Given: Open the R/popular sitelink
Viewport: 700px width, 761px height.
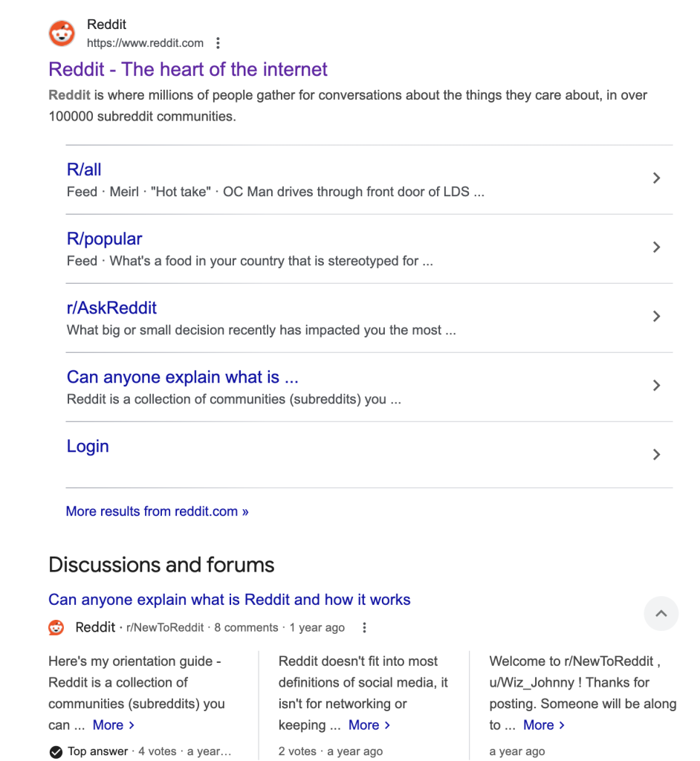Looking at the screenshot, I should point(104,239).
